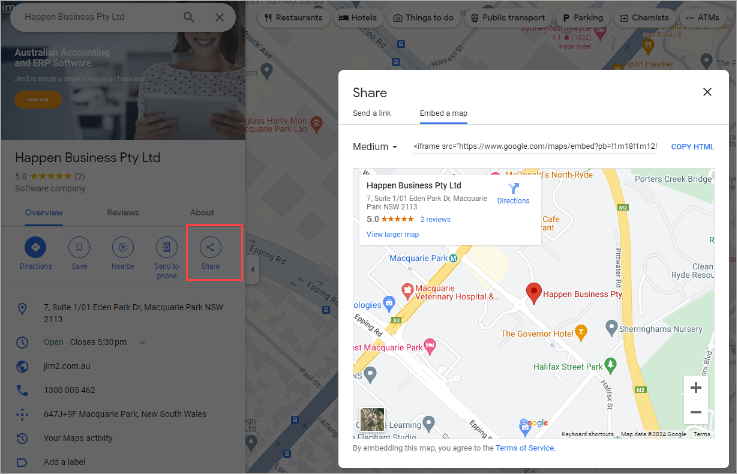
Task: Select the Embed a map tab
Action: point(444,113)
